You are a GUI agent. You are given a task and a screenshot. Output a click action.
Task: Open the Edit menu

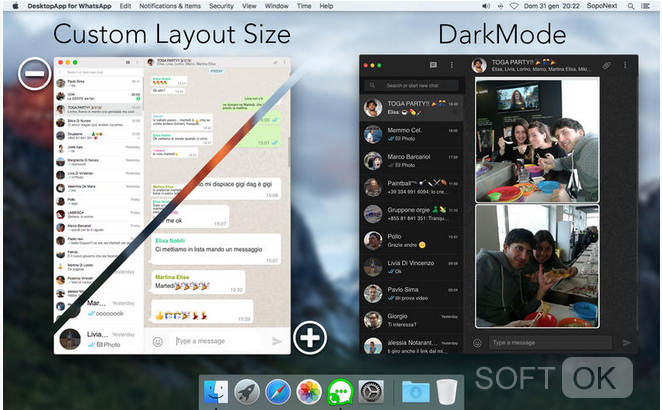(x=125, y=6)
